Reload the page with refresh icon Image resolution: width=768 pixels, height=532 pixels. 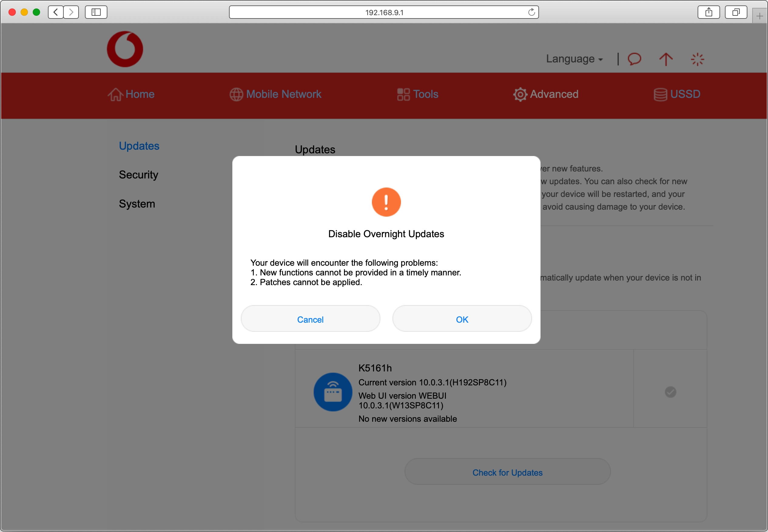pyautogui.click(x=531, y=12)
